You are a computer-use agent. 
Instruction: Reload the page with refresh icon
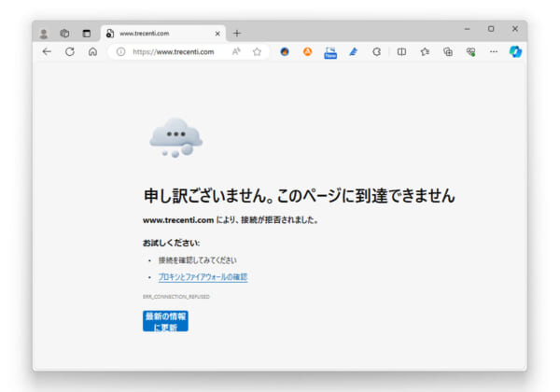70,52
